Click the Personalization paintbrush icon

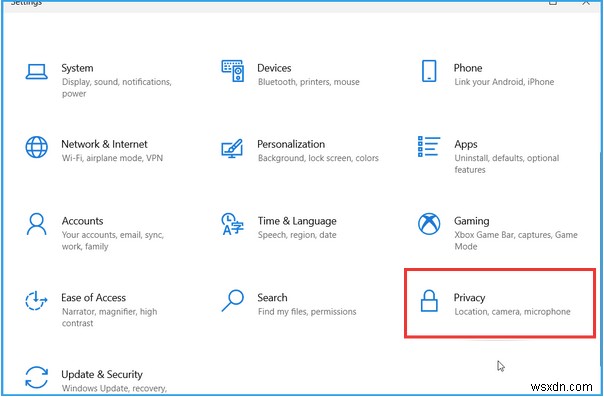pyautogui.click(x=232, y=148)
